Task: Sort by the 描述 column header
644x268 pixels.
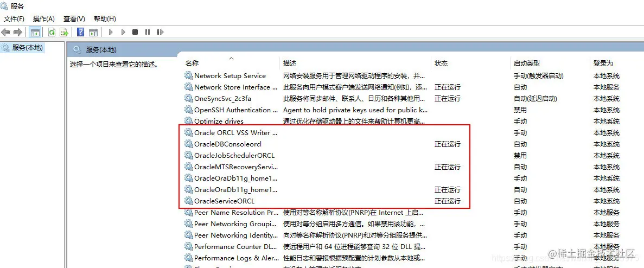Action: pos(290,63)
